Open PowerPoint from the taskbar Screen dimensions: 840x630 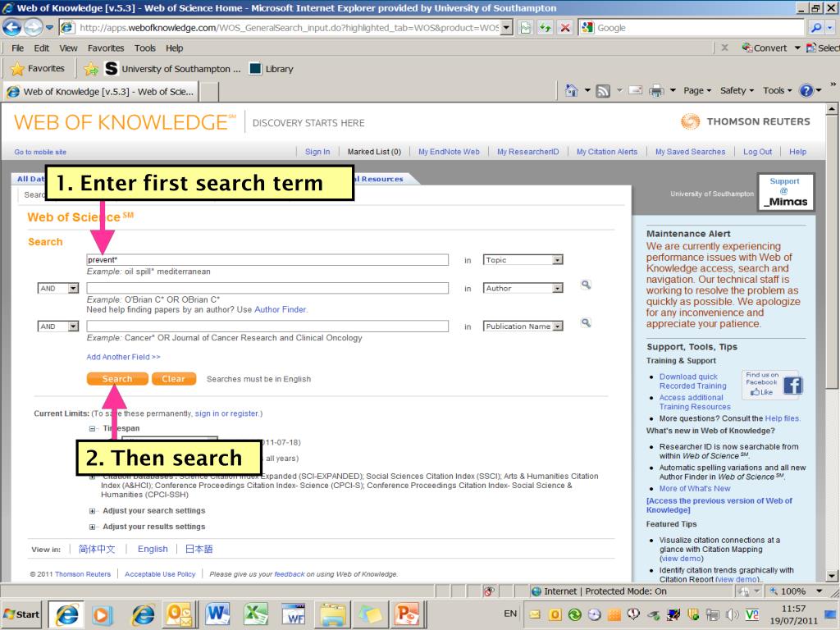407,613
